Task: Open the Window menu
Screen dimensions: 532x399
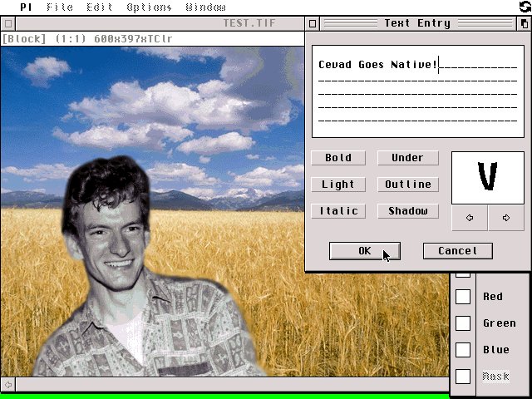Action: pyautogui.click(x=205, y=7)
